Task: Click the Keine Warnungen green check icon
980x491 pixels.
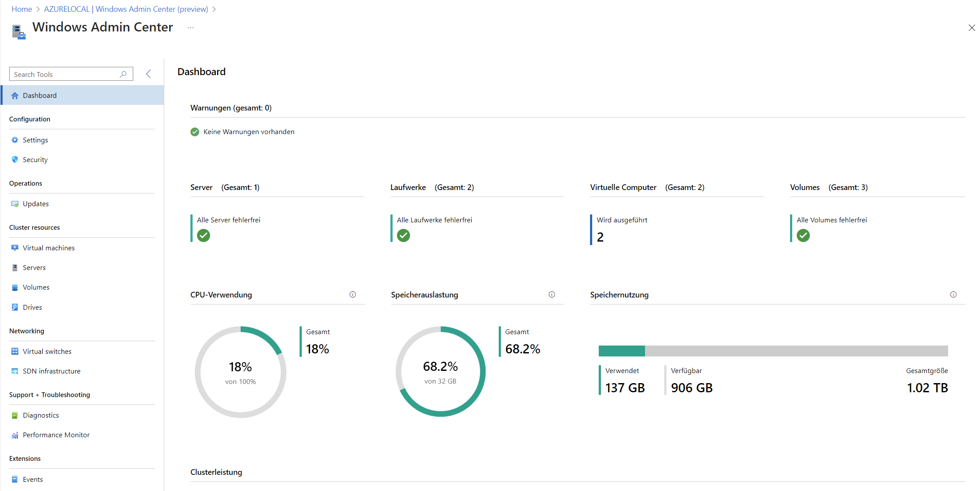Action: [x=195, y=132]
